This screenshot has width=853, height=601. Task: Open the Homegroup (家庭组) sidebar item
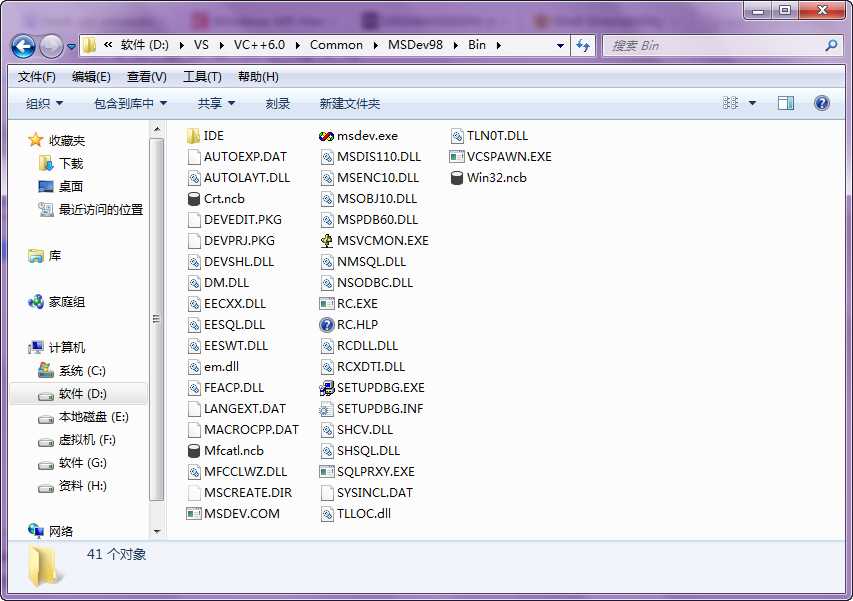pos(57,302)
